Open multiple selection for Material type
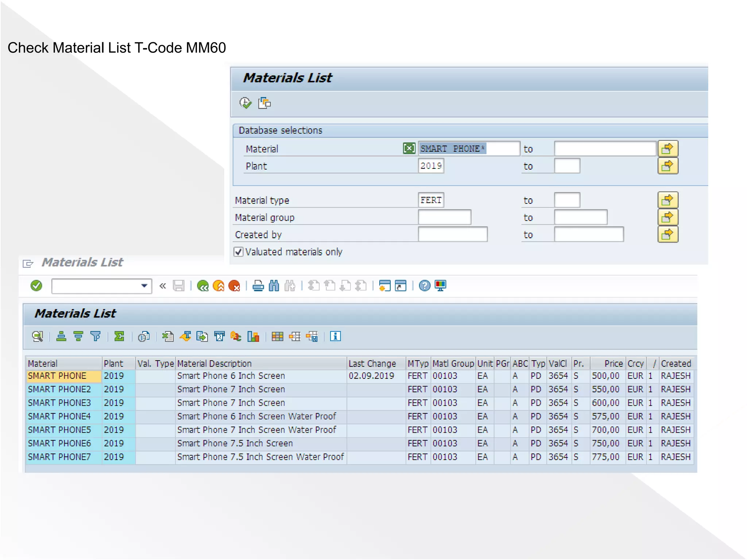Viewport: 747px width, 560px height. [x=667, y=200]
